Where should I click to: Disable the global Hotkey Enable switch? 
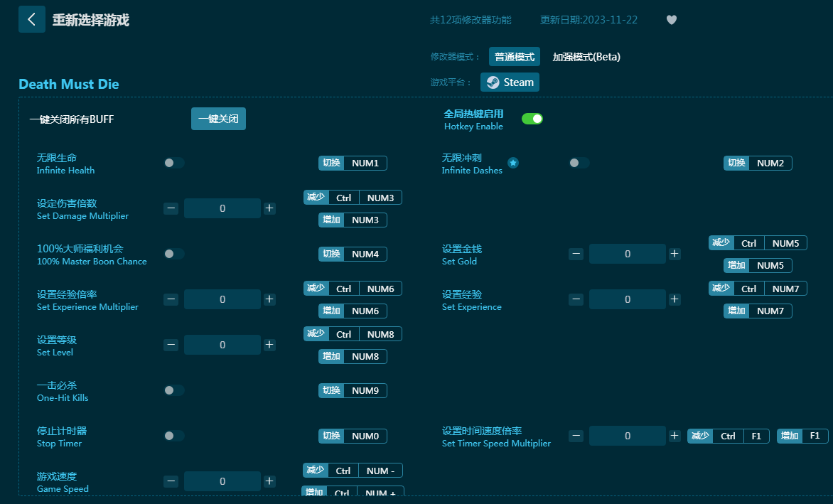point(532,119)
